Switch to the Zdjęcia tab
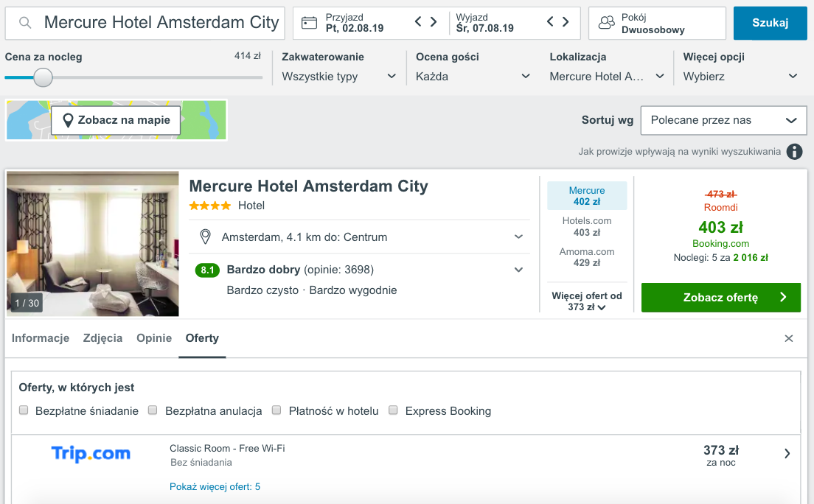Viewport: 814px width, 504px height. 102,338
